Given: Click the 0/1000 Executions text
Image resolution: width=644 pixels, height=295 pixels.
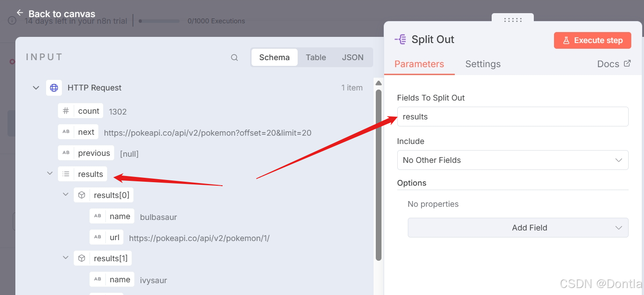Looking at the screenshot, I should click(216, 21).
